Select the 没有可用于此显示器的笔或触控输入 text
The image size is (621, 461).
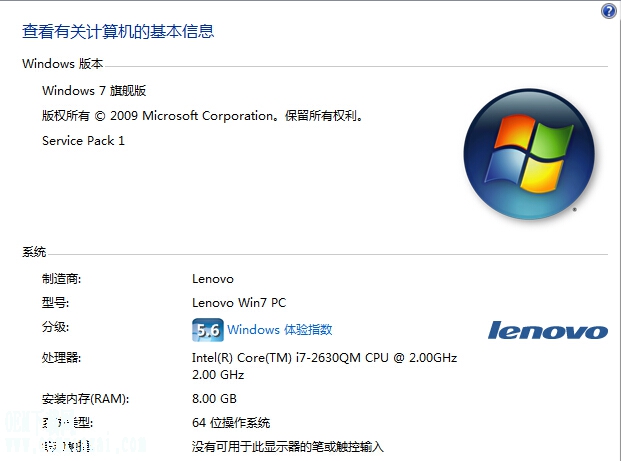288,447
